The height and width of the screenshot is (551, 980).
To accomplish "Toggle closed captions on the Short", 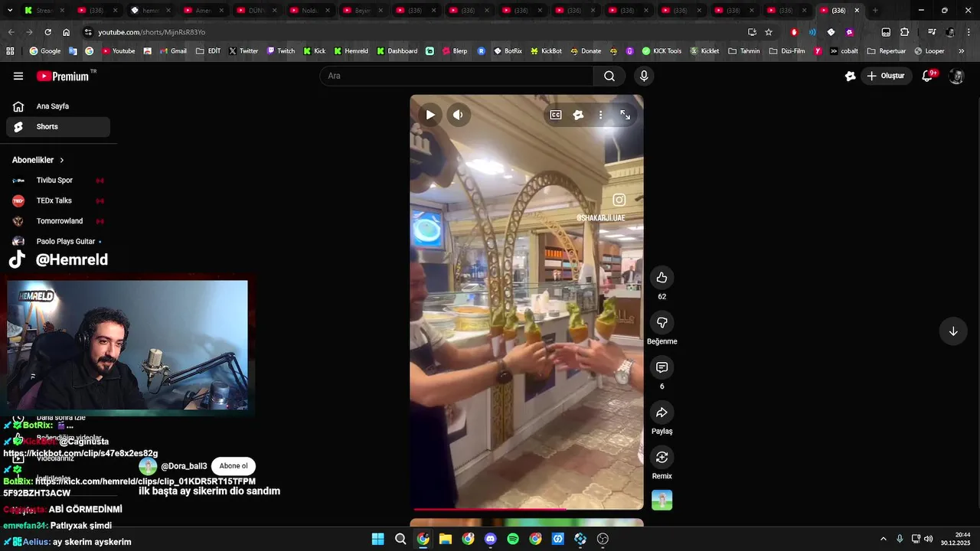I will coord(556,115).
